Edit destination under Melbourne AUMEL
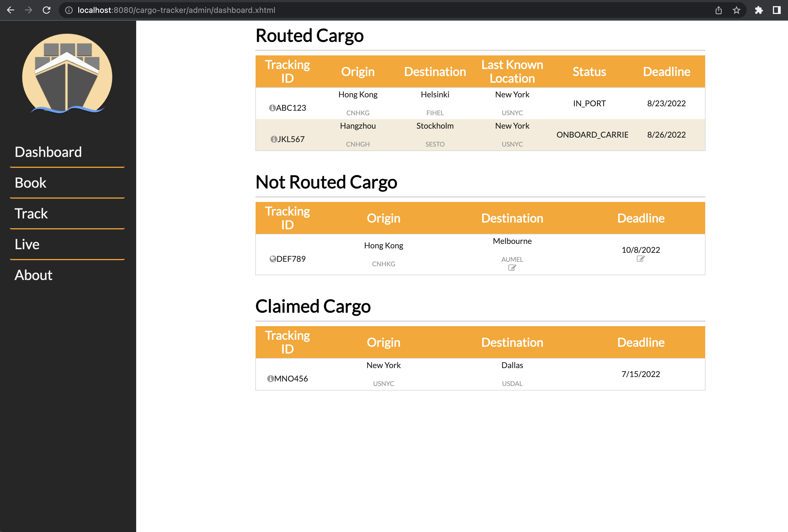The height and width of the screenshot is (532, 788). 512,268
